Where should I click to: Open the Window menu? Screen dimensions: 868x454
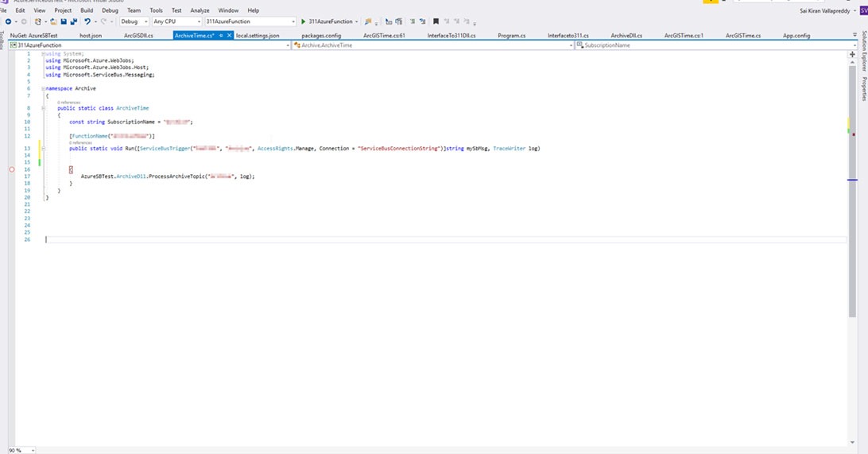click(228, 10)
